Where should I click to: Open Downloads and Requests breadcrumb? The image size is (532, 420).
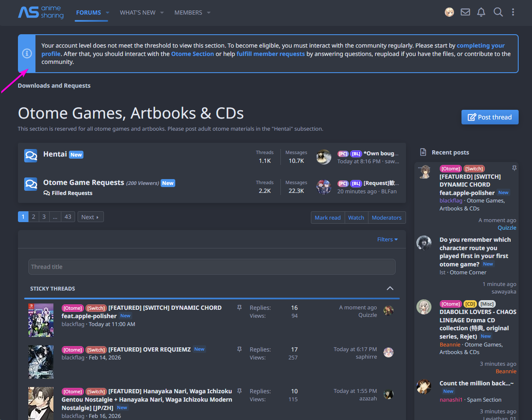[x=54, y=86]
